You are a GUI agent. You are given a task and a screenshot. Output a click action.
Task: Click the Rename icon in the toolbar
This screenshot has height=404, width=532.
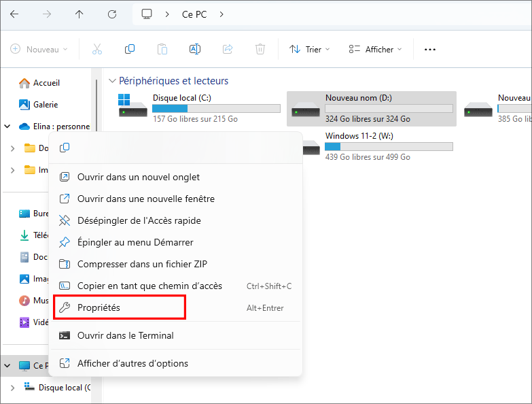coord(195,49)
